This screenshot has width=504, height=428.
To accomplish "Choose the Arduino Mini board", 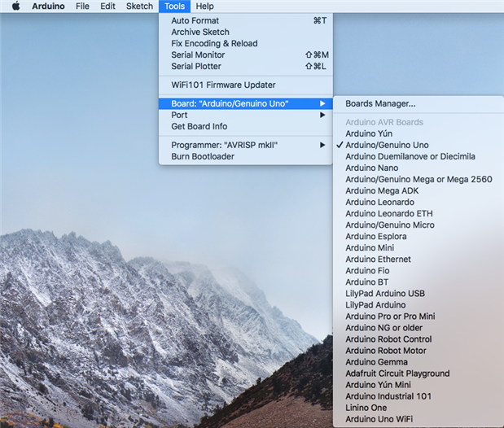I will coord(419,247).
